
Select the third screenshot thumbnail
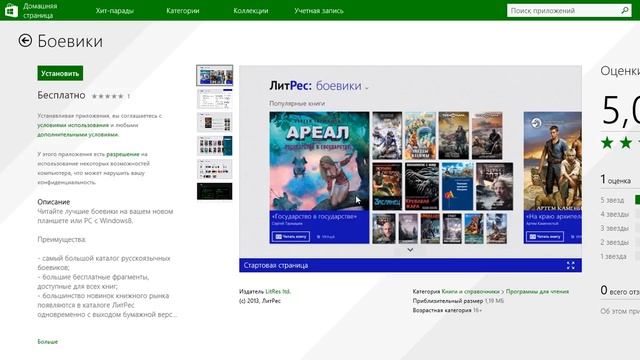(x=215, y=122)
